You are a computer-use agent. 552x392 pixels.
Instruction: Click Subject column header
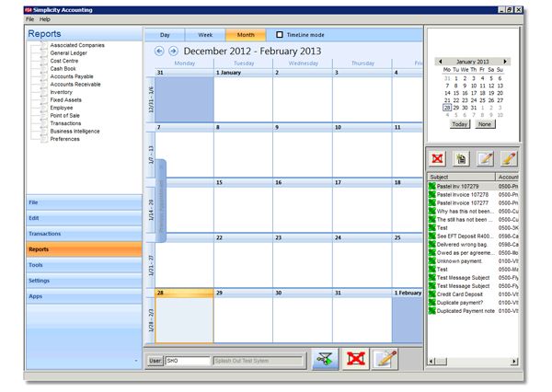[x=461, y=177]
